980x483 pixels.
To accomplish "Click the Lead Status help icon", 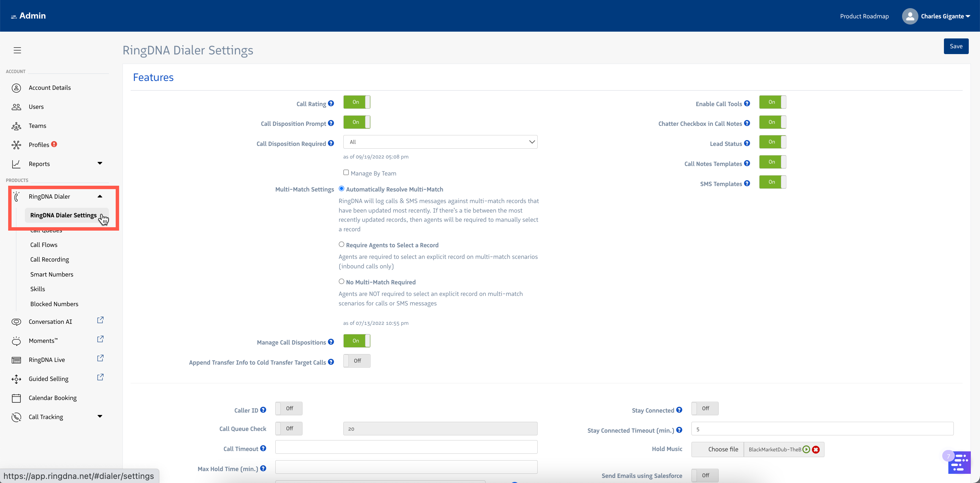I will click(x=747, y=144).
